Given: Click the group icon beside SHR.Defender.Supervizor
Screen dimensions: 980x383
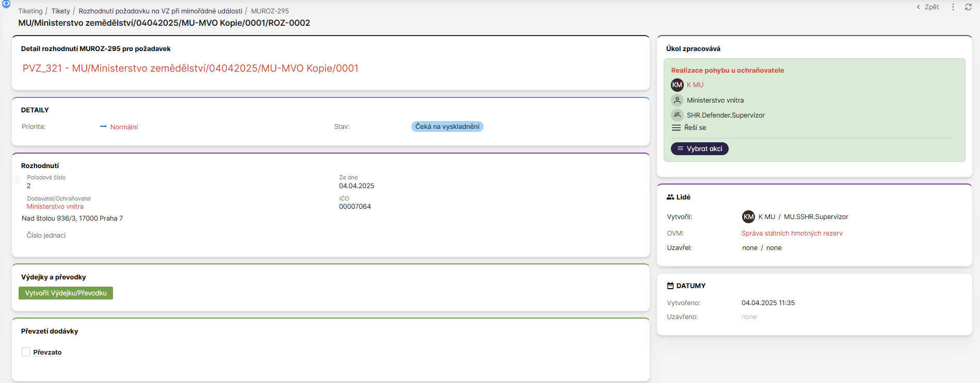Looking at the screenshot, I should [677, 115].
